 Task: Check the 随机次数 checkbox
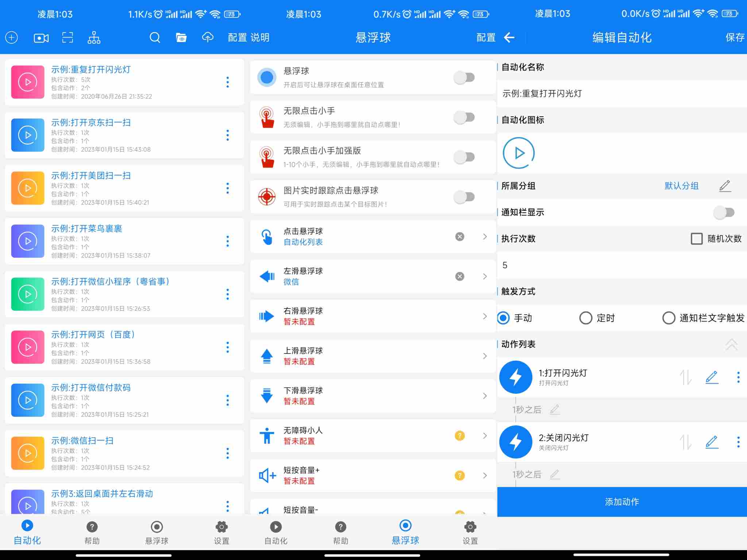697,239
